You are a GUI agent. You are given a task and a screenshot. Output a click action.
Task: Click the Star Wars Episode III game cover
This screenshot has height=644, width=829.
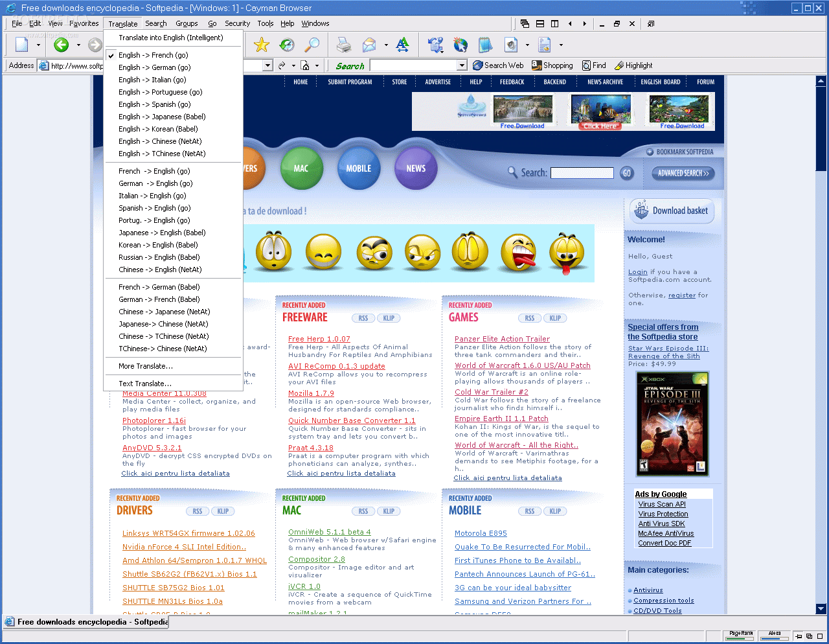pos(672,424)
